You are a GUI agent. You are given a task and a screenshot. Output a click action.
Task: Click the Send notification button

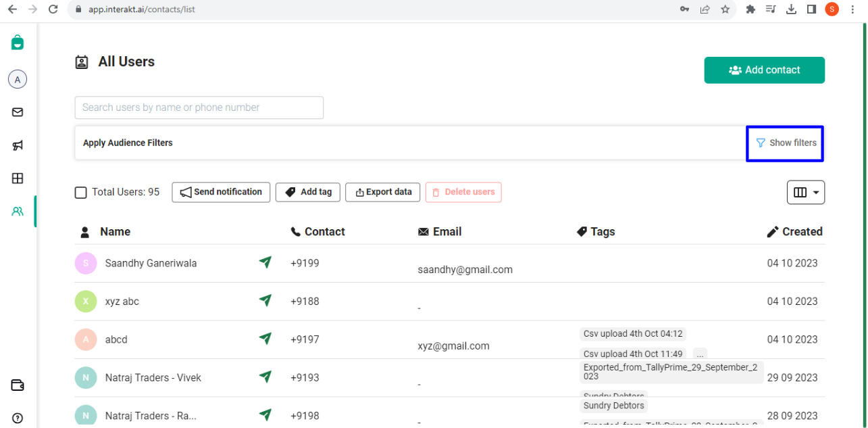click(x=221, y=192)
